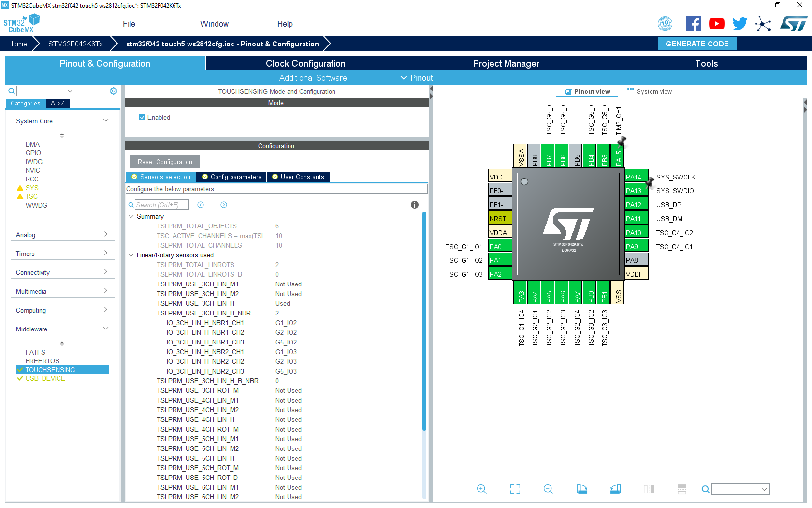Expand the Multimedia category
This screenshot has width=812, height=508.
point(106,291)
